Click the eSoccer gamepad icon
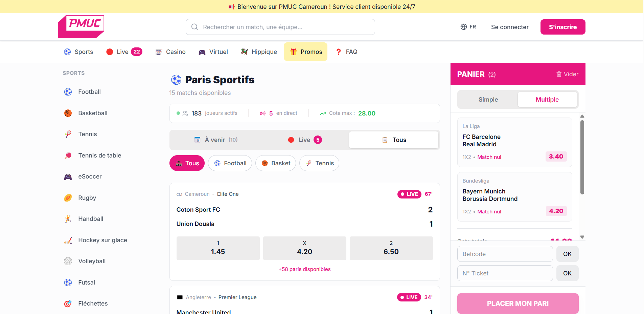 tap(68, 177)
